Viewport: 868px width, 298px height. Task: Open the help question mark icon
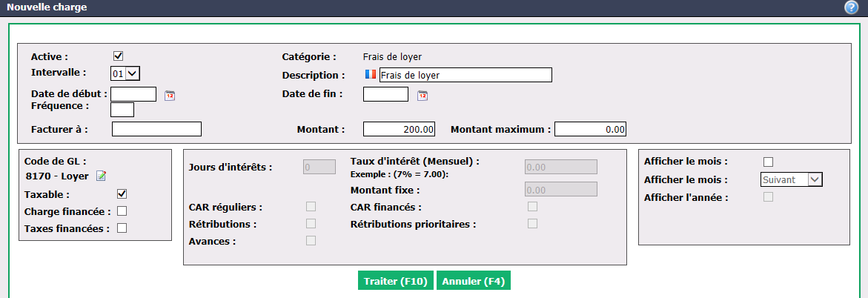(x=850, y=7)
